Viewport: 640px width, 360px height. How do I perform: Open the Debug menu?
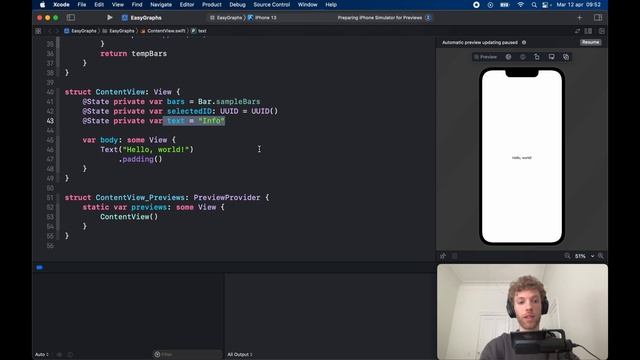coord(237,5)
